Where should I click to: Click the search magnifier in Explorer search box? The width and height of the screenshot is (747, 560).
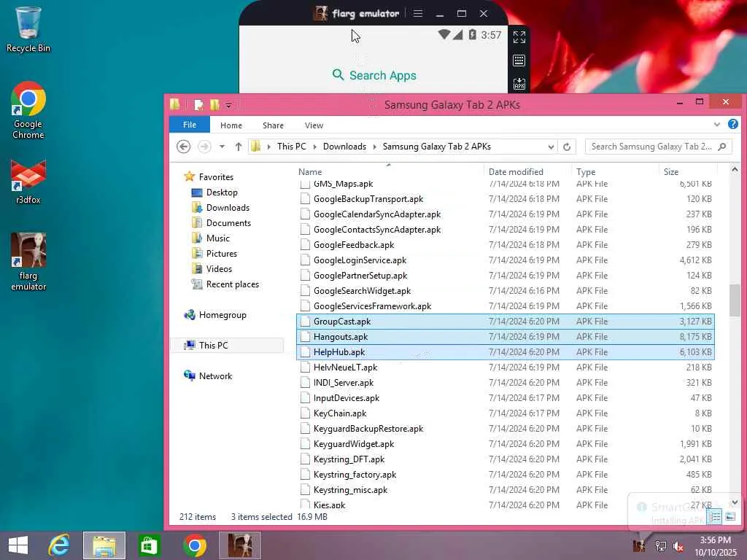click(x=722, y=147)
